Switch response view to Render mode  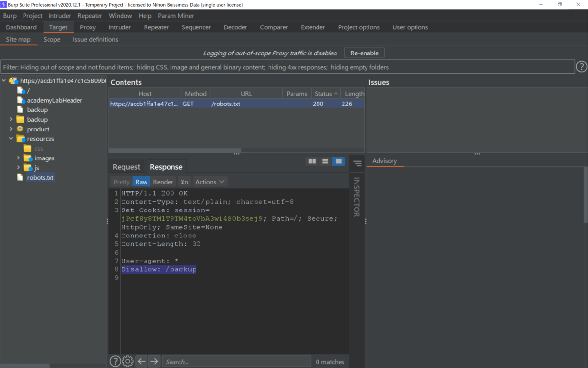163,182
